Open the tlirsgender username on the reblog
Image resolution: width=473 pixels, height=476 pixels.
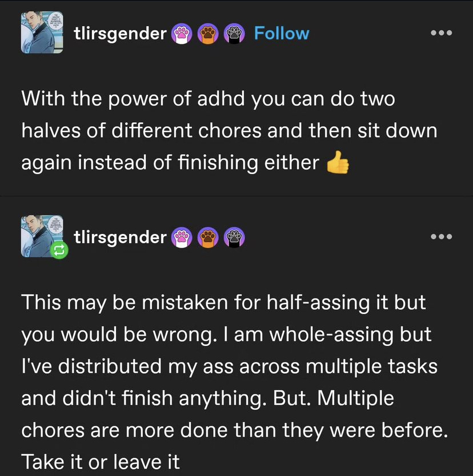click(120, 236)
